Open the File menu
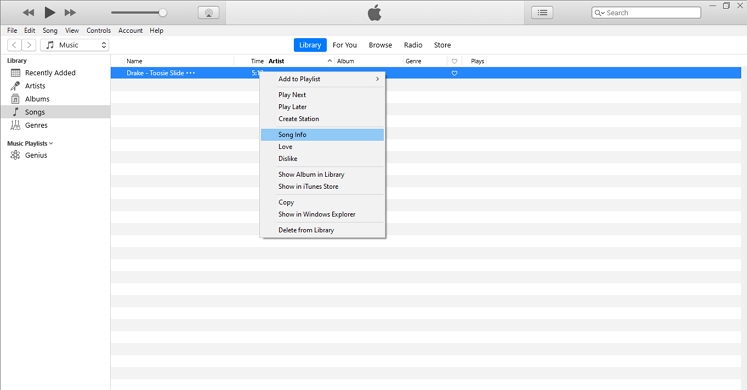This screenshot has height=390, width=747. click(12, 30)
